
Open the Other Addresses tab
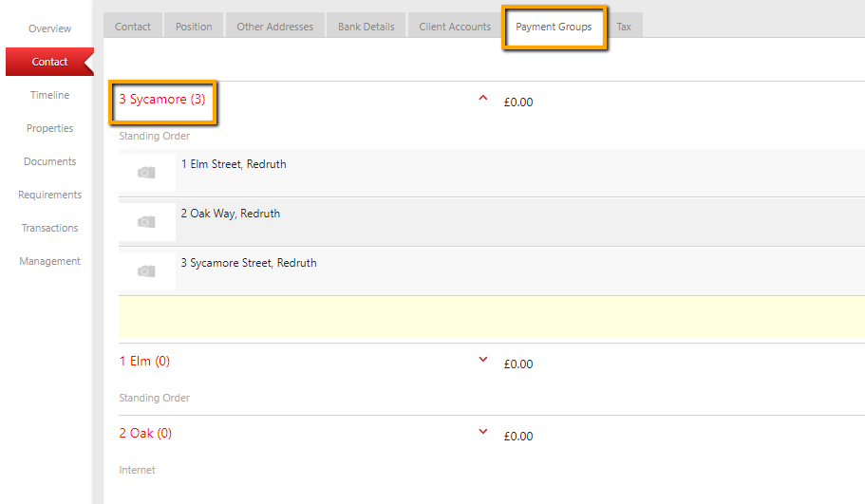pyautogui.click(x=274, y=27)
